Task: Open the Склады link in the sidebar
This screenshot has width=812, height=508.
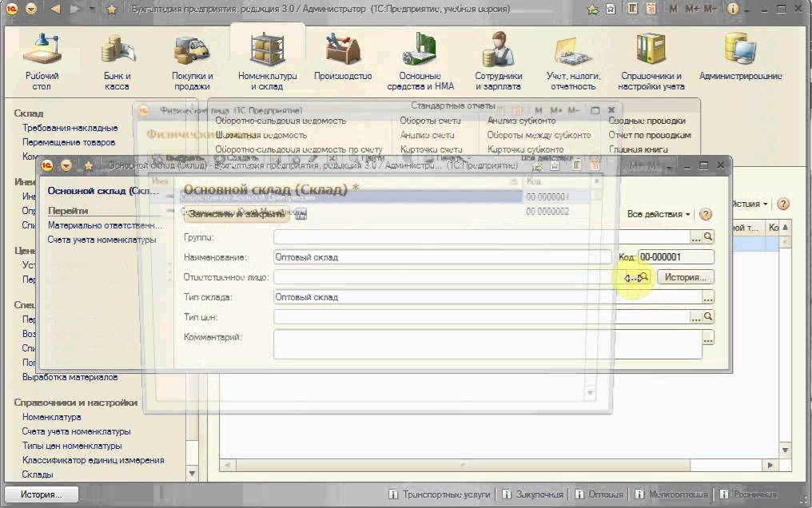Action: (x=38, y=474)
